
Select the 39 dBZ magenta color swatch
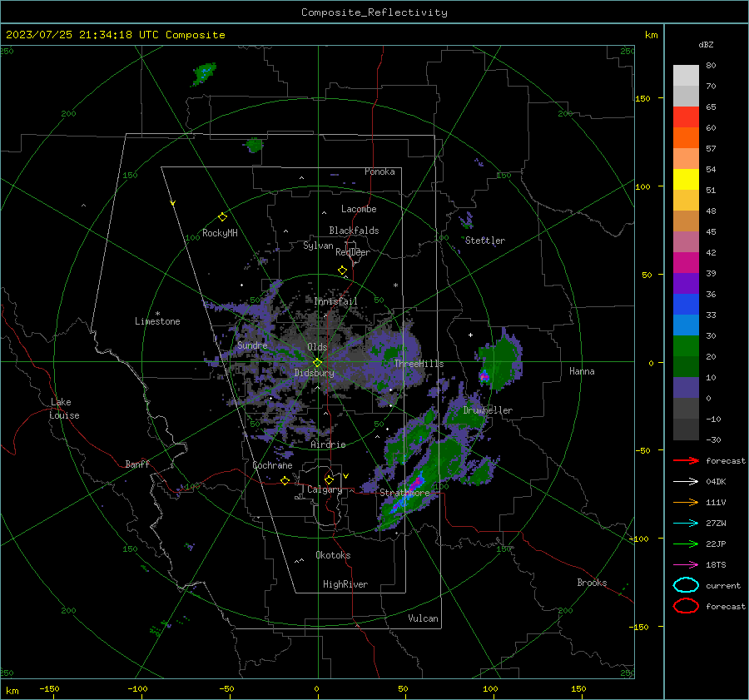(686, 262)
